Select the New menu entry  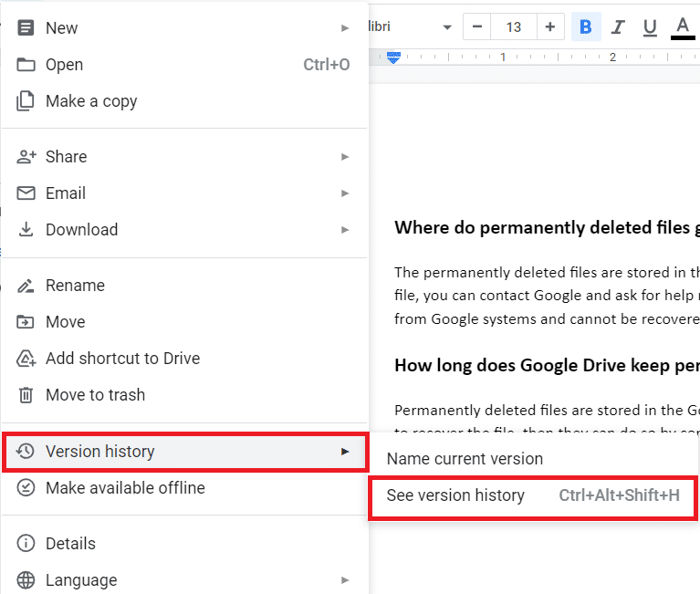pyautogui.click(x=185, y=27)
